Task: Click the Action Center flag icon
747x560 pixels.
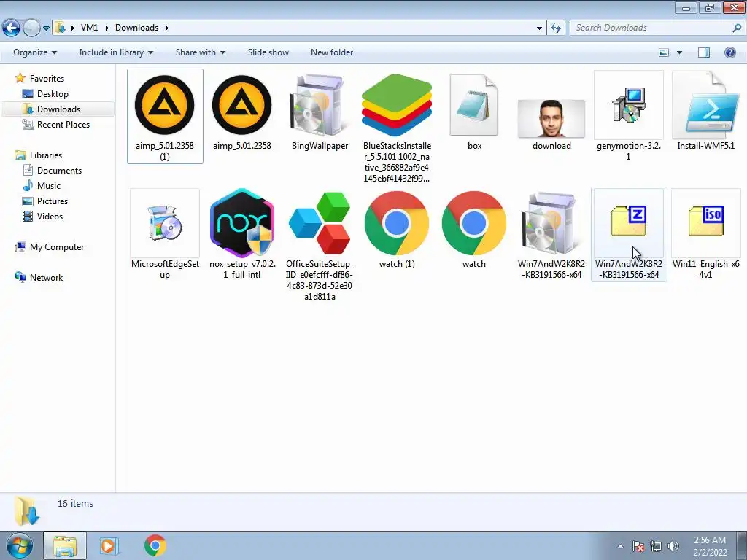Action: click(638, 546)
